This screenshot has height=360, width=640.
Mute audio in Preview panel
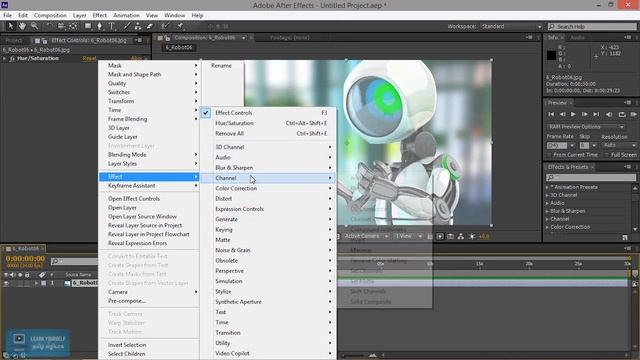pyautogui.click(x=609, y=114)
